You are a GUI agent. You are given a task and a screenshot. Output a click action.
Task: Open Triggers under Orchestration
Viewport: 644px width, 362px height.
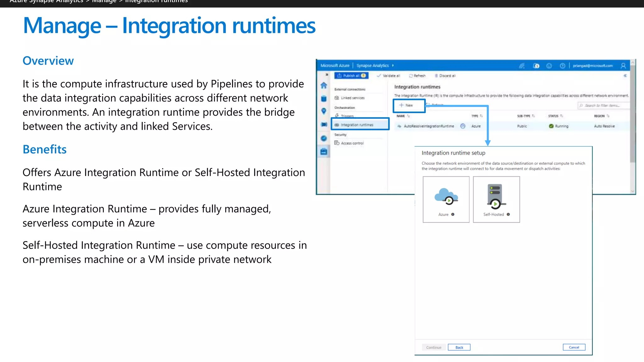[344, 116]
